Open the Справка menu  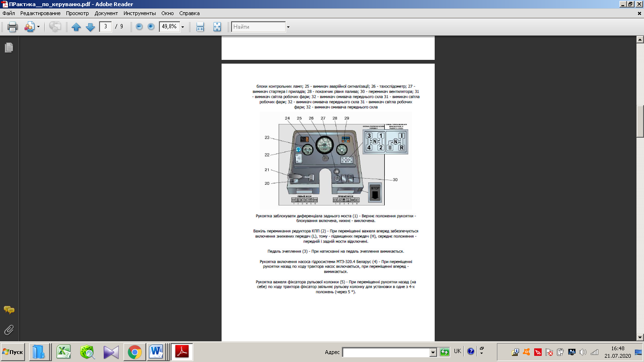(190, 13)
